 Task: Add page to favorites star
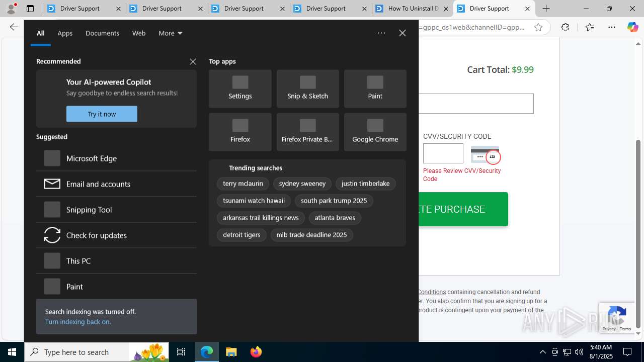[x=538, y=27]
